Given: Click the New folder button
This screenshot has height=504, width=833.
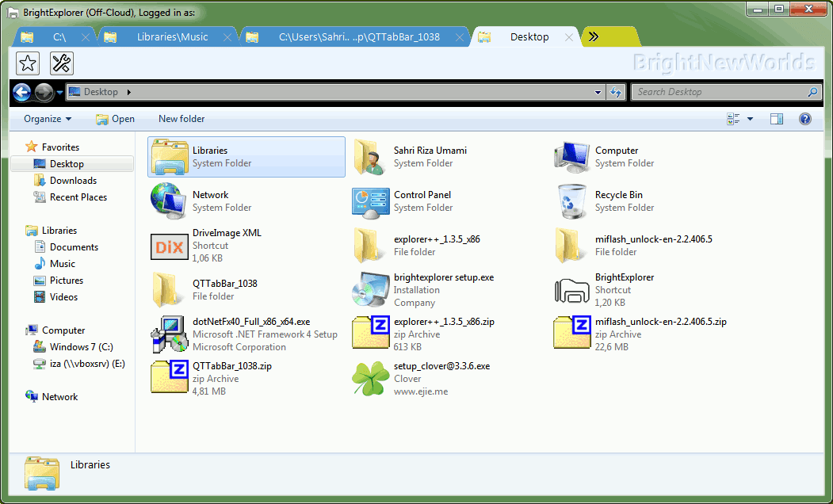Looking at the screenshot, I should pyautogui.click(x=182, y=119).
